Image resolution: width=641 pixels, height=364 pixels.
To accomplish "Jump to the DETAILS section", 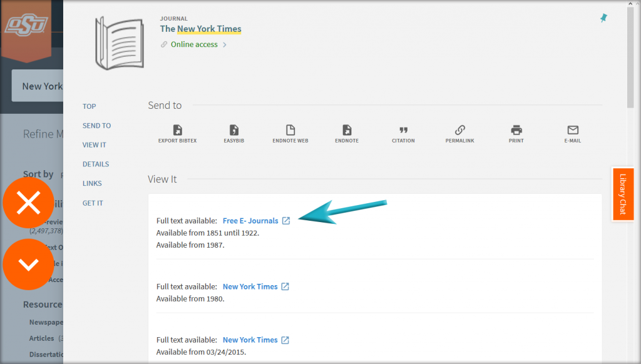I will point(96,164).
